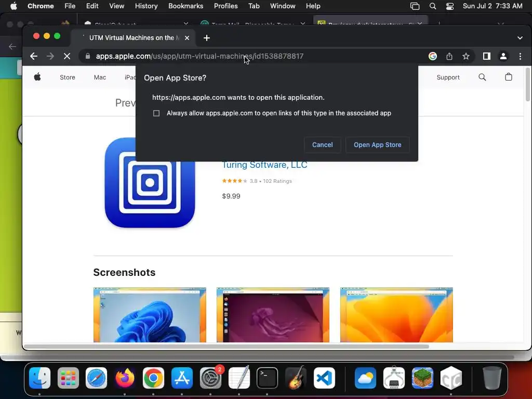The height and width of the screenshot is (399, 532).
Task: Click screen mirroring menu bar icon
Action: coord(415,6)
